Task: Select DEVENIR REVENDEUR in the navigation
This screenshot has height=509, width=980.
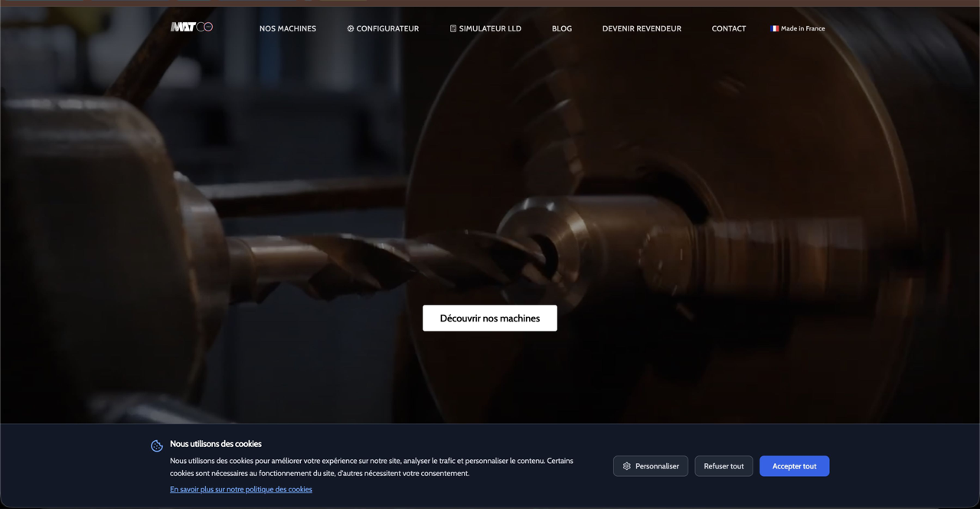Action: tap(642, 28)
